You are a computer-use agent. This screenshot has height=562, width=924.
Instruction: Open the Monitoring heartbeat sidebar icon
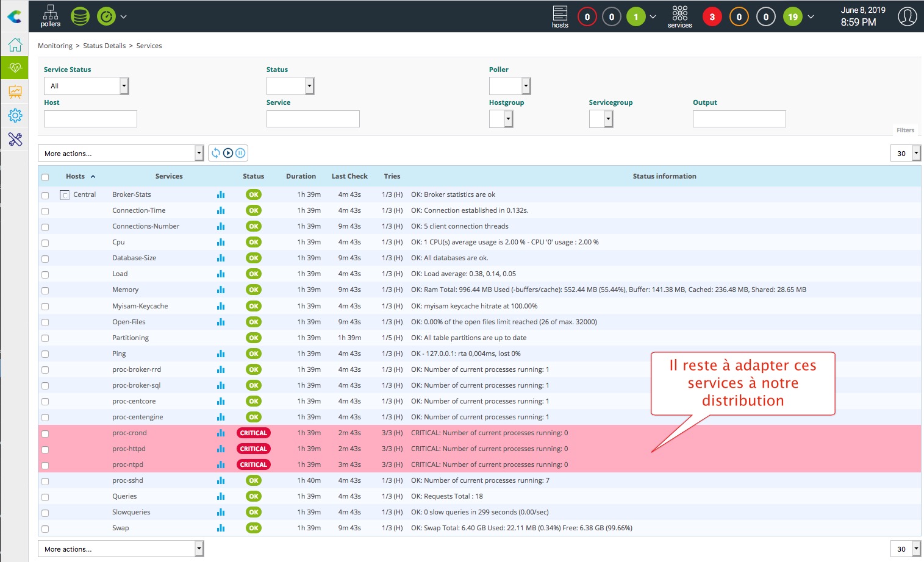[15, 68]
